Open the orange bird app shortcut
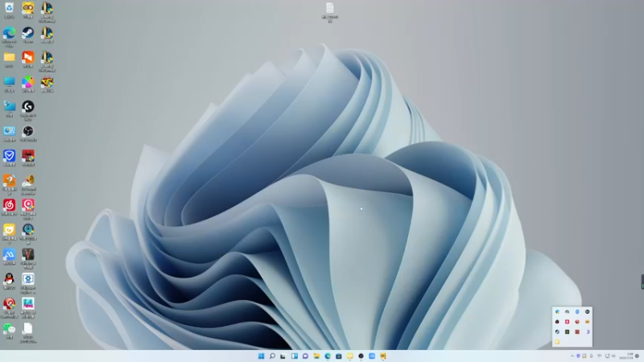 coord(9,184)
